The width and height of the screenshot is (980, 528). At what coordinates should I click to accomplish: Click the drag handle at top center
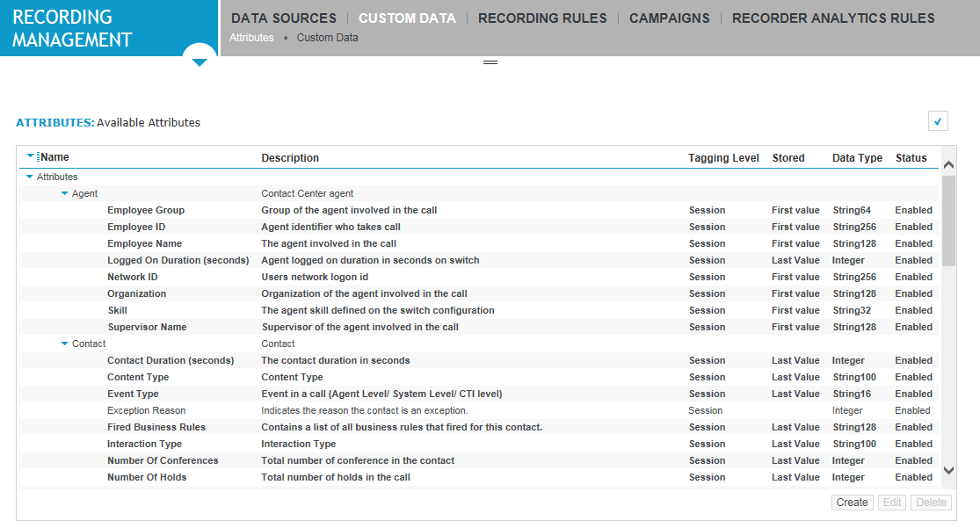(x=490, y=62)
